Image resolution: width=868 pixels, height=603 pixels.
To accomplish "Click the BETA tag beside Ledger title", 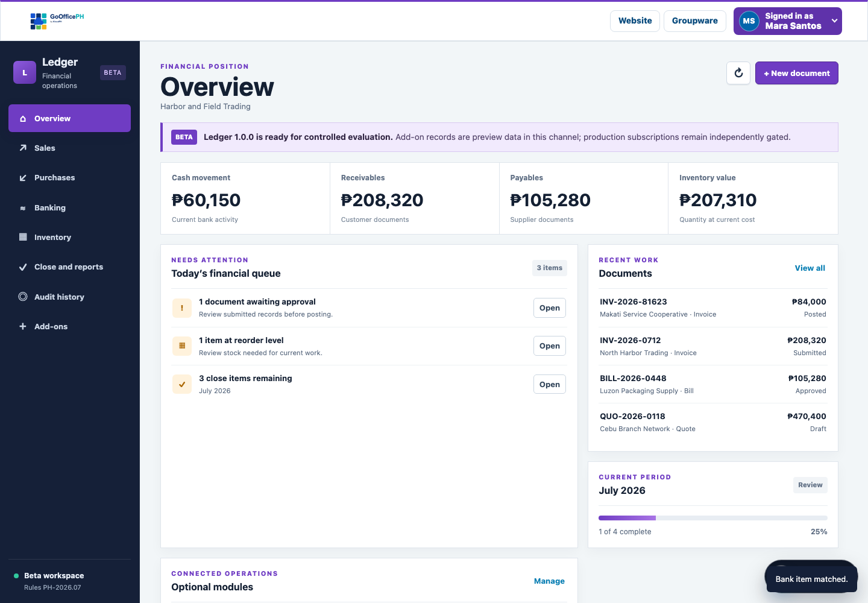I will 113,72.
